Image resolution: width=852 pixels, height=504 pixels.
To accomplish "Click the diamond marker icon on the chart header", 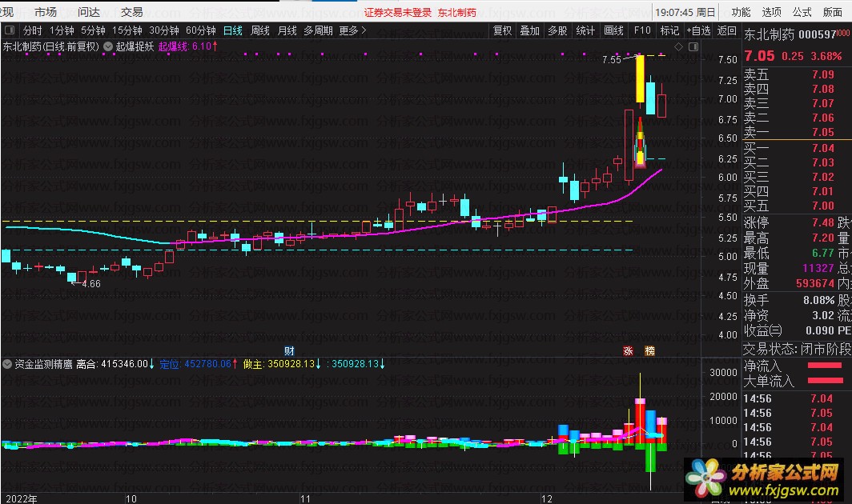I will pos(679,46).
